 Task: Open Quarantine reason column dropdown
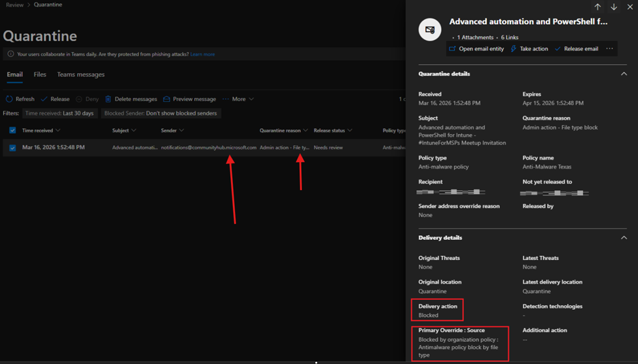305,131
